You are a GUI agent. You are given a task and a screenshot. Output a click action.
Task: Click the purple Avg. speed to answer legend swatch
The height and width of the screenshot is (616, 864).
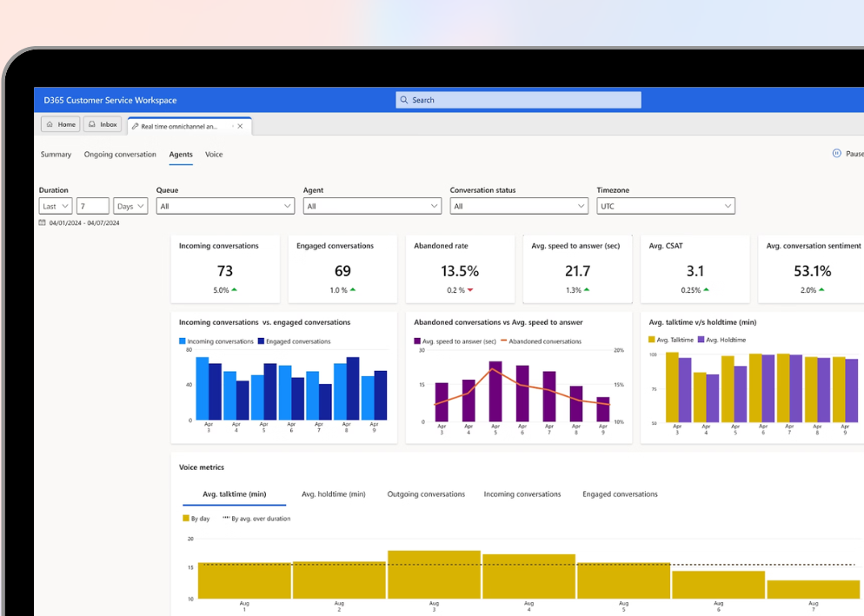click(x=417, y=341)
